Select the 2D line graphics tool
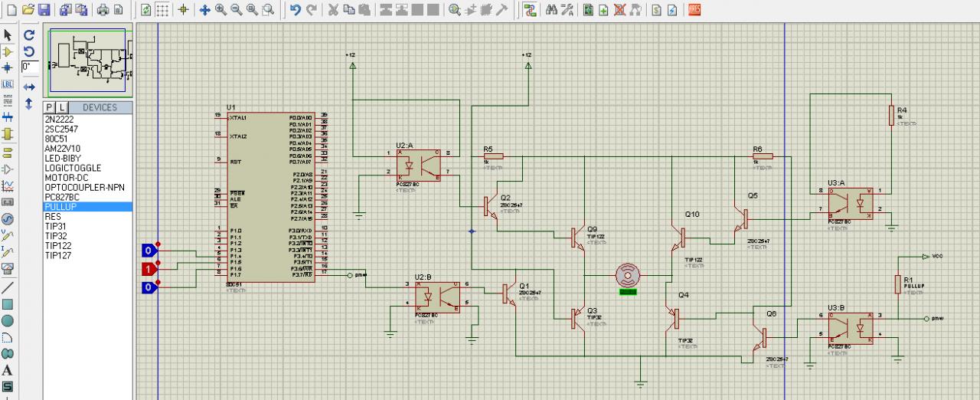 [x=8, y=287]
